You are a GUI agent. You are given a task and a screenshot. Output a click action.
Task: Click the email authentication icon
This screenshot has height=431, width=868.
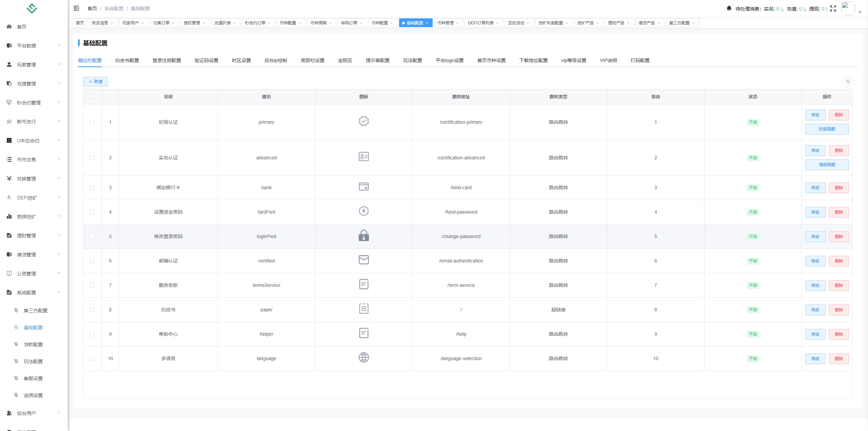[363, 260]
